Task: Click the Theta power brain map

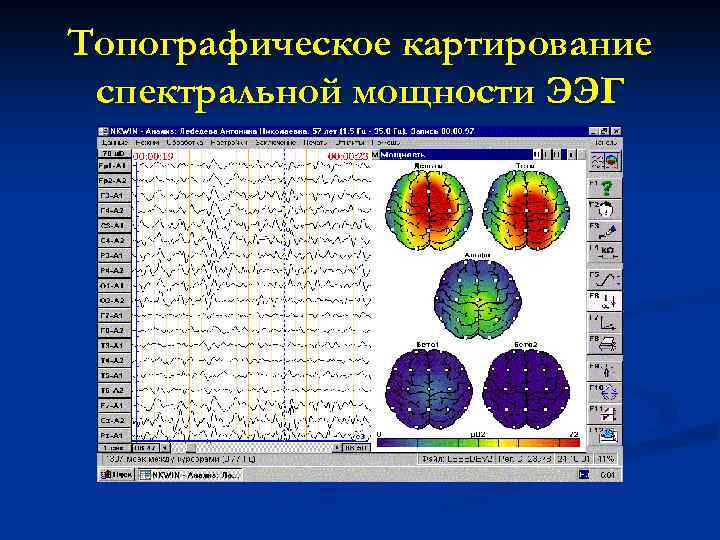Action: (526, 209)
